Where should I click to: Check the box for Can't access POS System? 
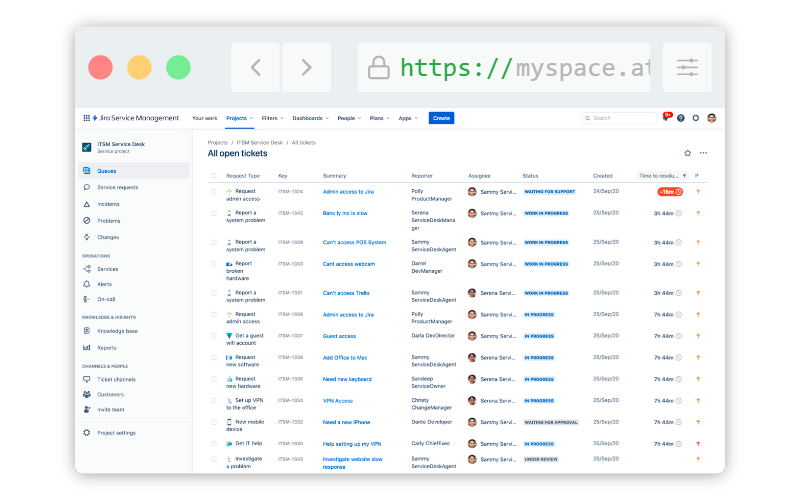[x=214, y=242]
